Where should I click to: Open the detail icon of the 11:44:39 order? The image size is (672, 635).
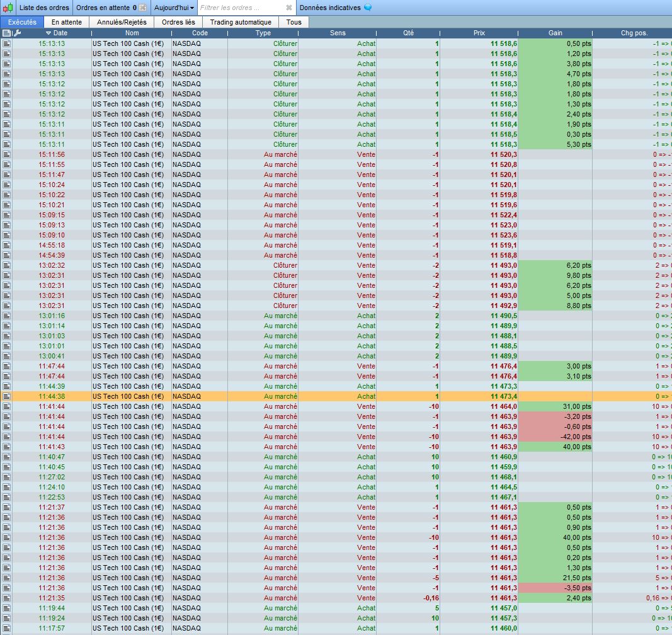pyautogui.click(x=6, y=386)
